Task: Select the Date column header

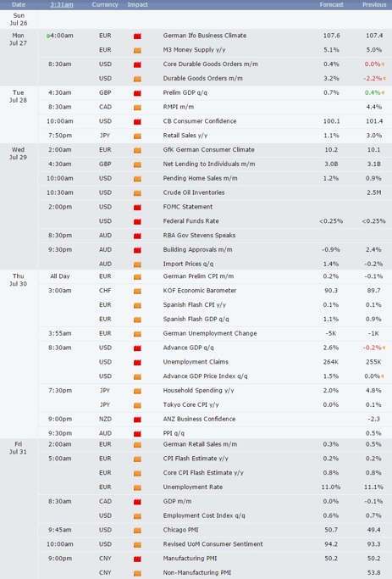Action: click(19, 5)
